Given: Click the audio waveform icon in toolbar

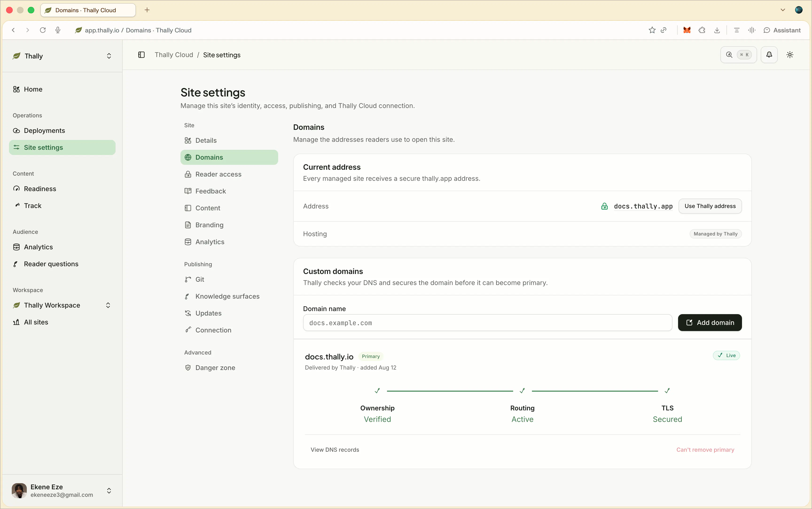Looking at the screenshot, I should [x=752, y=30].
